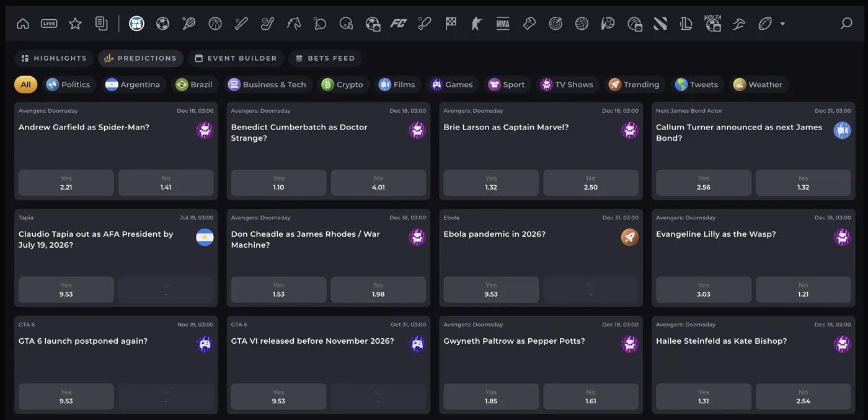
Task: Select the WC 26 World Cup icon
Action: click(x=136, y=24)
